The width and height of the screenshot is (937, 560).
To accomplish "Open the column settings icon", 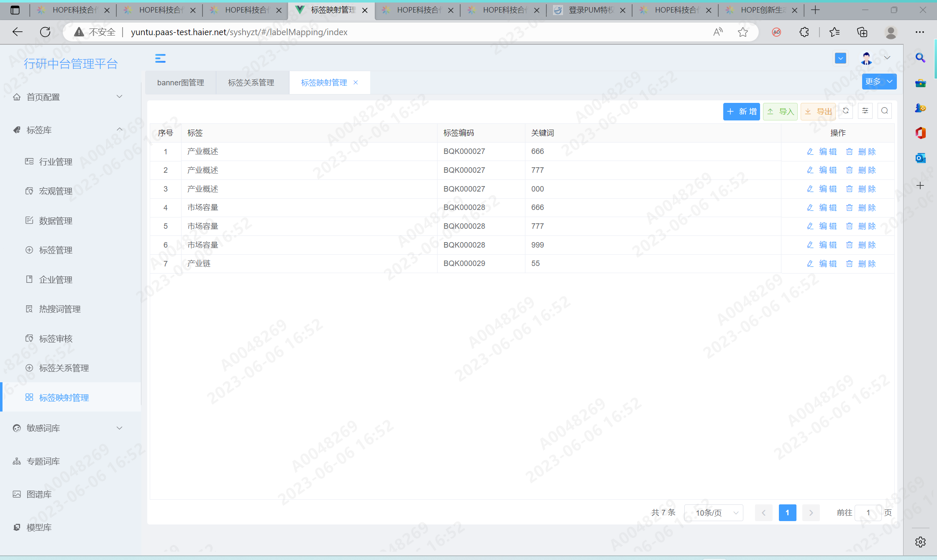I will pos(865,111).
